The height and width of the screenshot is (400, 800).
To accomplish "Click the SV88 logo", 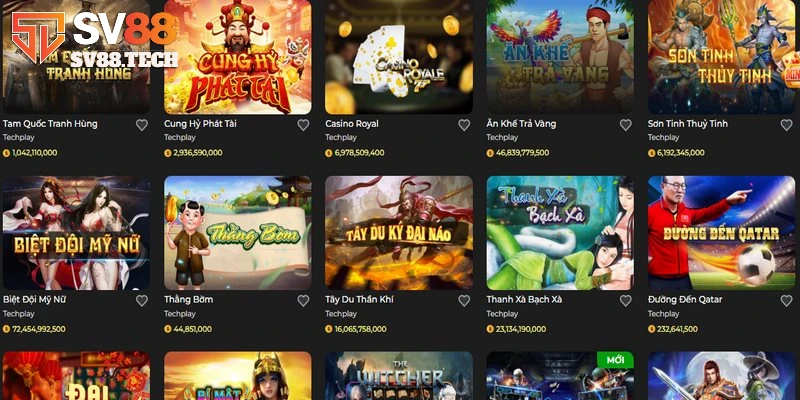I will point(94,38).
